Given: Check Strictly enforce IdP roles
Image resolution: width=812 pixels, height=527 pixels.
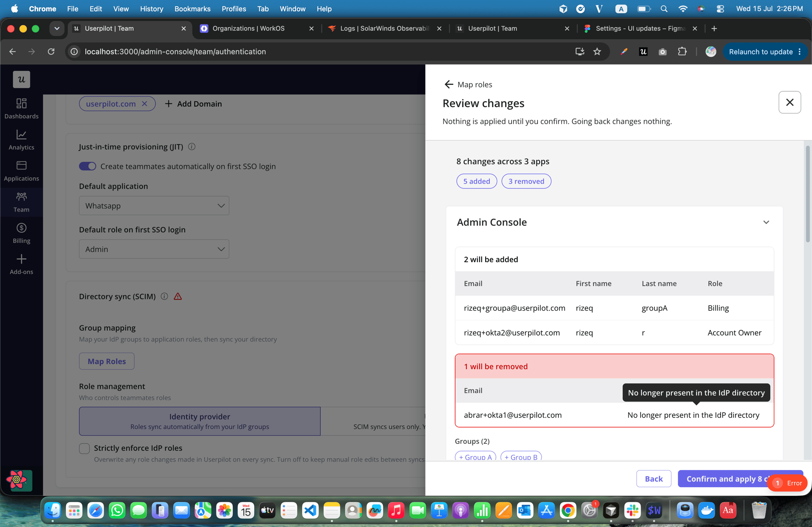Looking at the screenshot, I should pyautogui.click(x=84, y=448).
